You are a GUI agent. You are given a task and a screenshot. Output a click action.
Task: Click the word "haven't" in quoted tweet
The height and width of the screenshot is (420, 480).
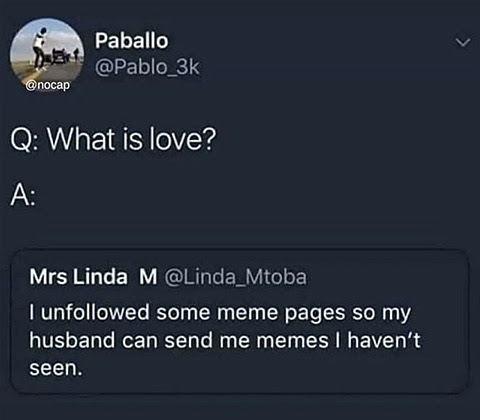(x=384, y=340)
